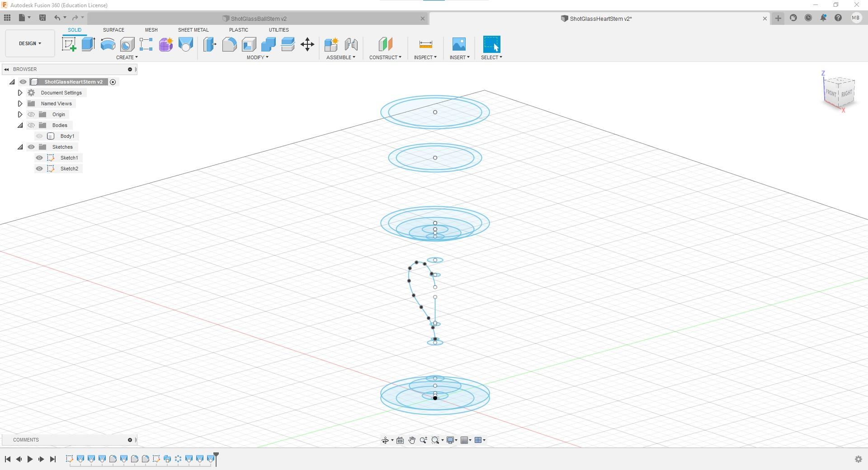Select the Joint tool icon
Image resolution: width=868 pixels, height=470 pixels.
click(351, 44)
